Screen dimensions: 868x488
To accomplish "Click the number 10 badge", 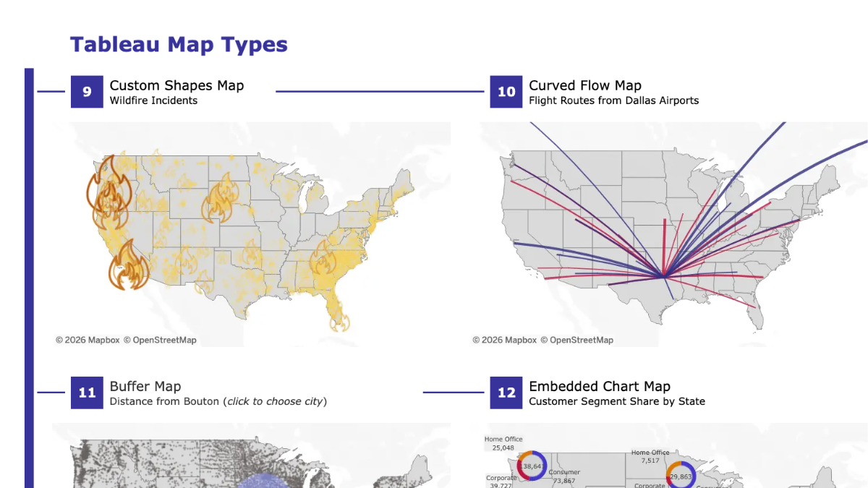I will (x=506, y=92).
